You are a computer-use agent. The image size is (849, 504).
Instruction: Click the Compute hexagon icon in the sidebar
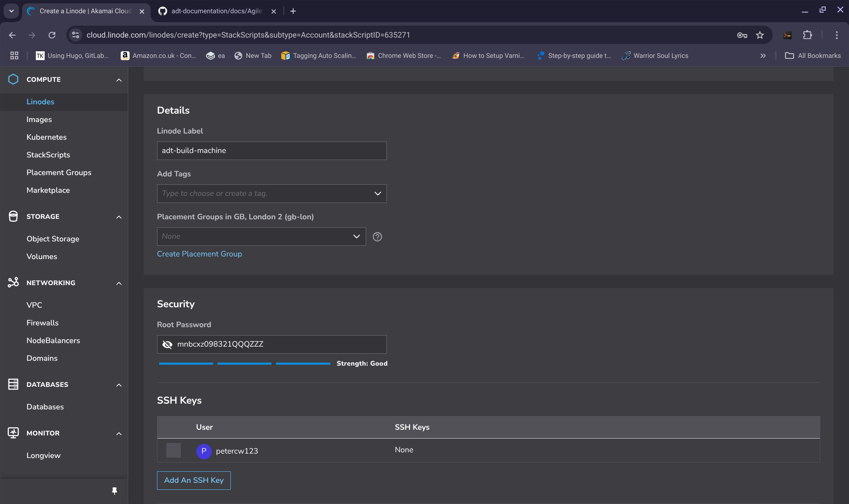click(13, 79)
